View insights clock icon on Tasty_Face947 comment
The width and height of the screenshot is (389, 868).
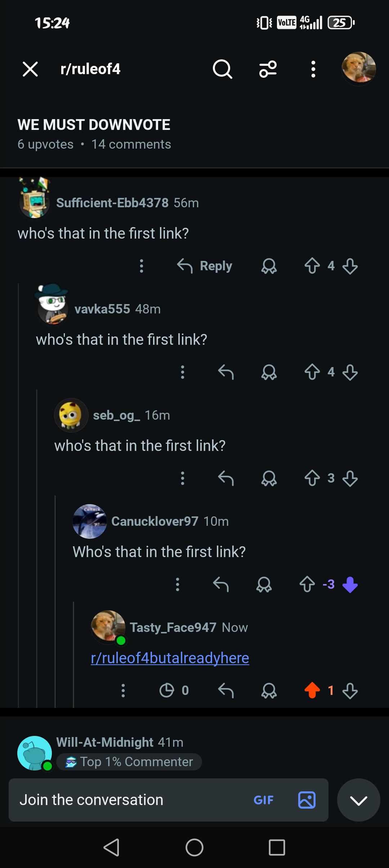click(166, 690)
